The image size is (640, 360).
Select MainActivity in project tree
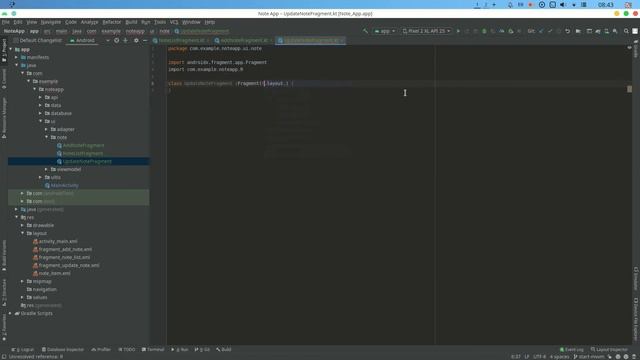point(64,185)
